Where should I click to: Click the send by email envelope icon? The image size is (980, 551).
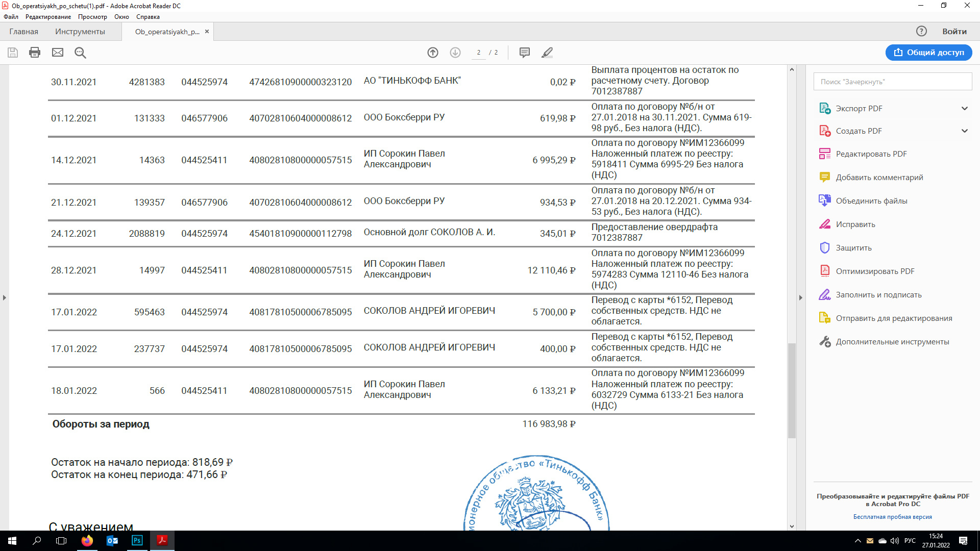coord(58,53)
